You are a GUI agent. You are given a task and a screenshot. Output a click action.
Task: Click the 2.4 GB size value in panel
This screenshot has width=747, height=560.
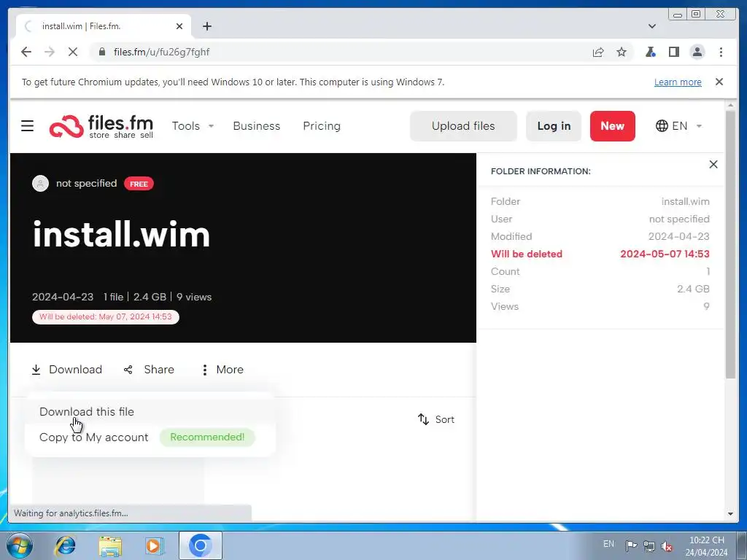pyautogui.click(x=693, y=289)
